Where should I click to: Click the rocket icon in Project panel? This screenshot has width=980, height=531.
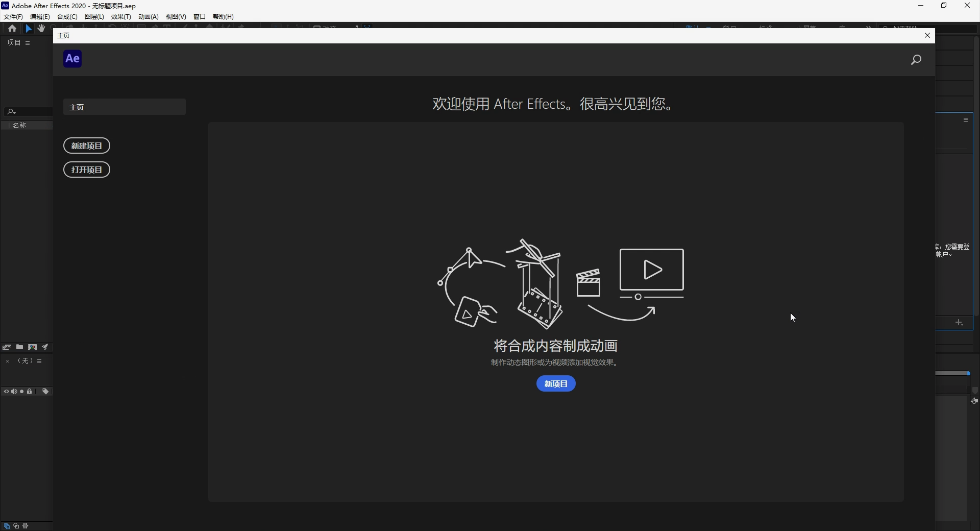click(45, 347)
